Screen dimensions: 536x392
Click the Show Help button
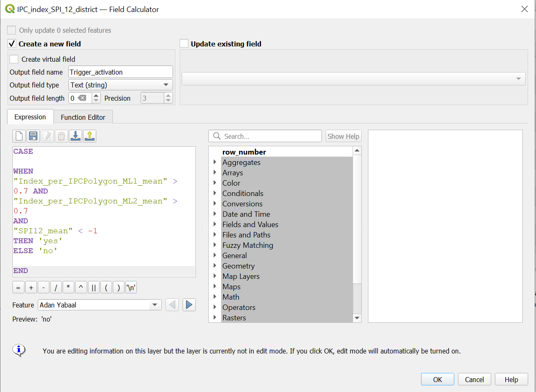(343, 136)
